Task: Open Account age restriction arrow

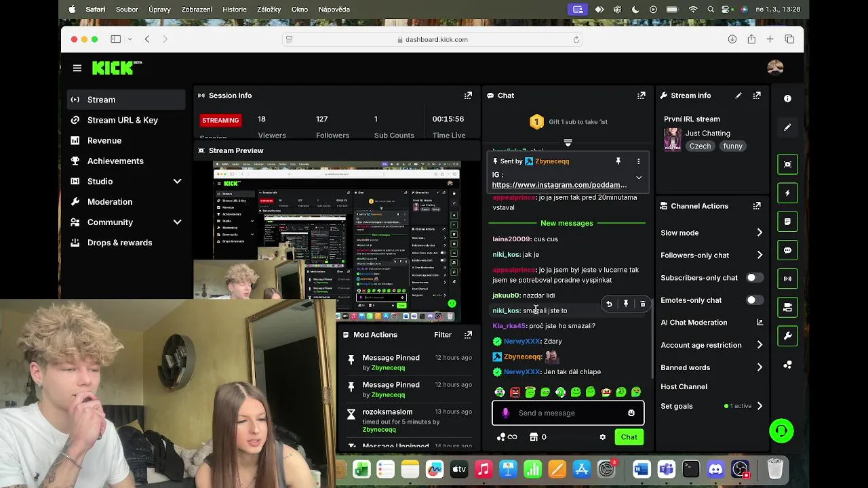Action: (759, 345)
